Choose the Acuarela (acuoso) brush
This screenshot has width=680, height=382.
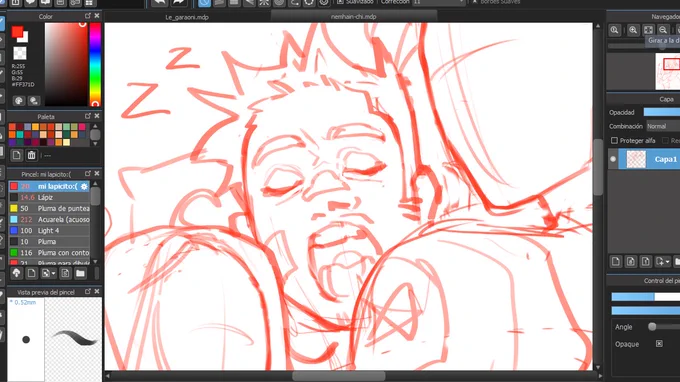pos(49,219)
